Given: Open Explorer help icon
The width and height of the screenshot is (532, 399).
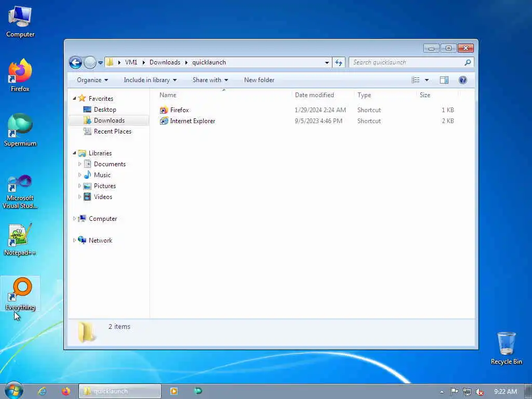Looking at the screenshot, I should pyautogui.click(x=462, y=80).
